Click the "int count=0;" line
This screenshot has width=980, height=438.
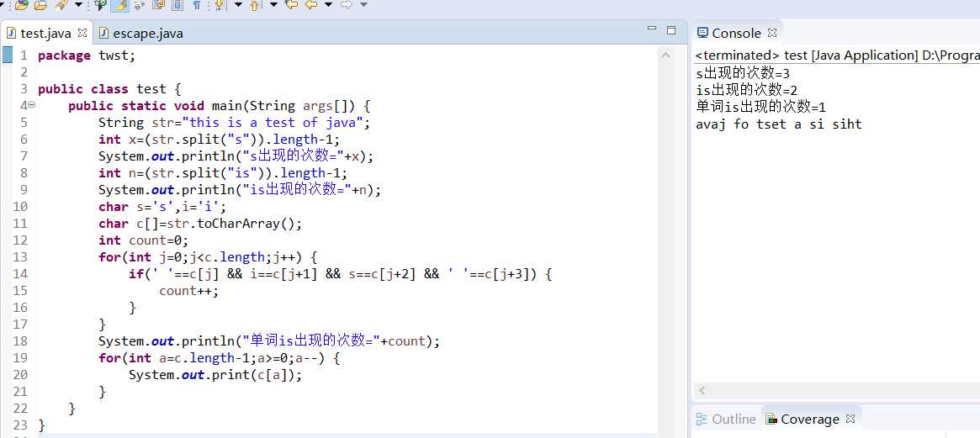(x=143, y=240)
